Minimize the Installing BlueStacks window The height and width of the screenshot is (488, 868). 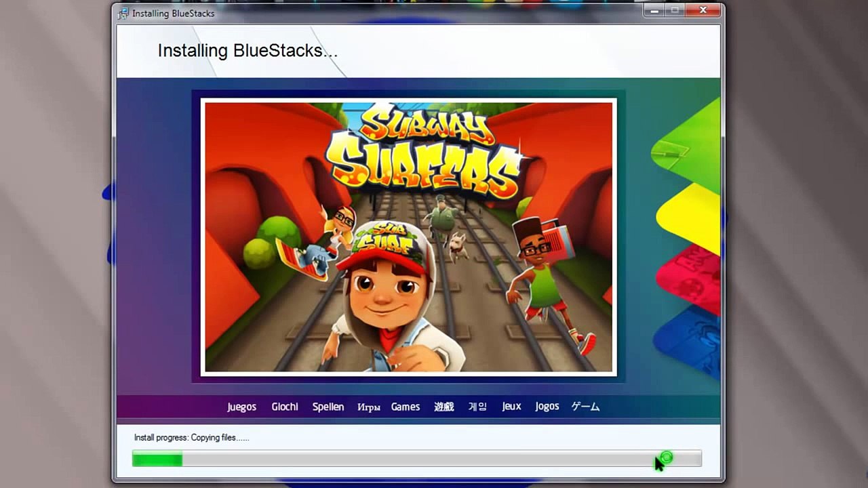(654, 10)
